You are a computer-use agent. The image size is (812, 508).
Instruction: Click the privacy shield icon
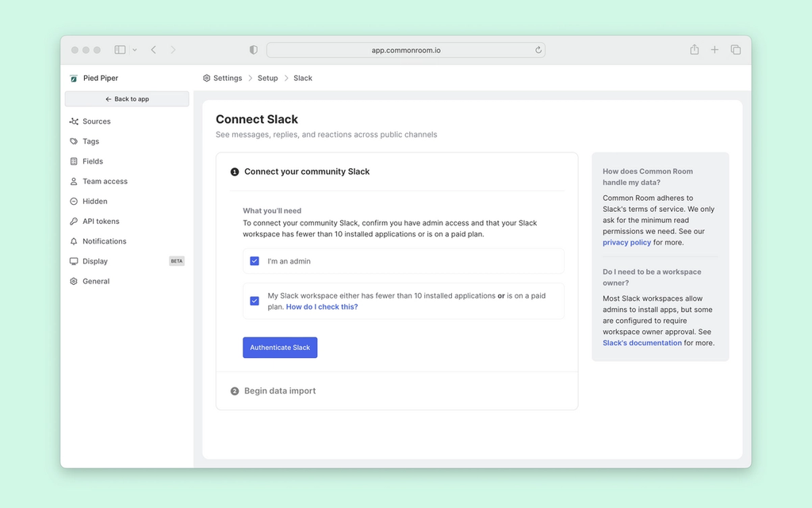click(x=253, y=50)
